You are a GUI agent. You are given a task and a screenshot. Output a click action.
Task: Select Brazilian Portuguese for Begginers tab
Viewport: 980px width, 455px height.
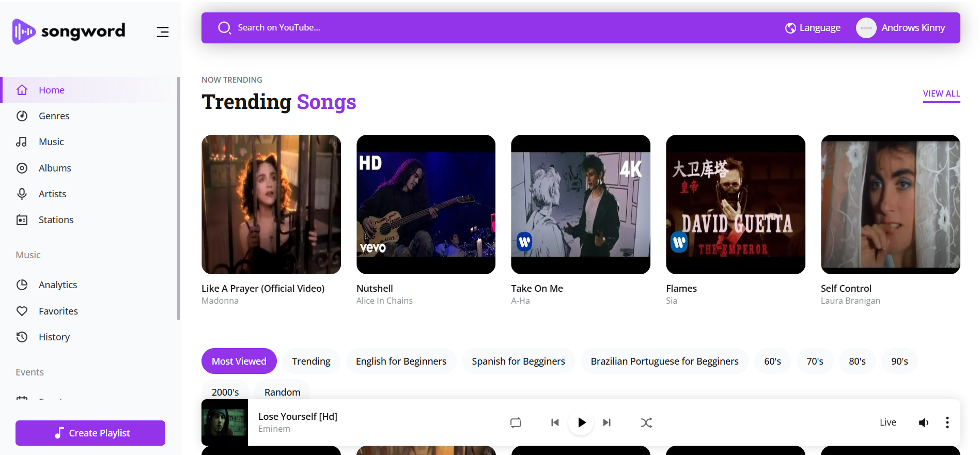click(664, 361)
